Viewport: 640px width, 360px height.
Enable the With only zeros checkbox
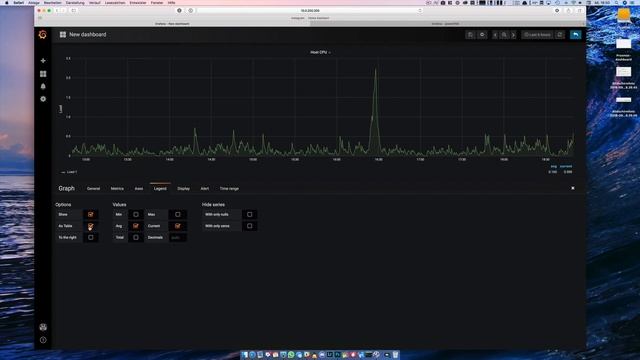(249, 226)
